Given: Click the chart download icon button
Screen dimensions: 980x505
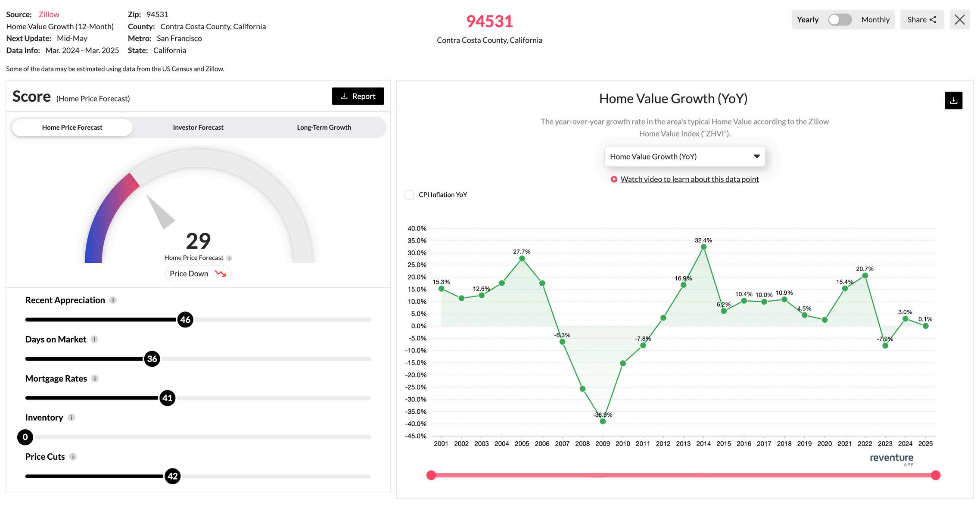Looking at the screenshot, I should 953,100.
